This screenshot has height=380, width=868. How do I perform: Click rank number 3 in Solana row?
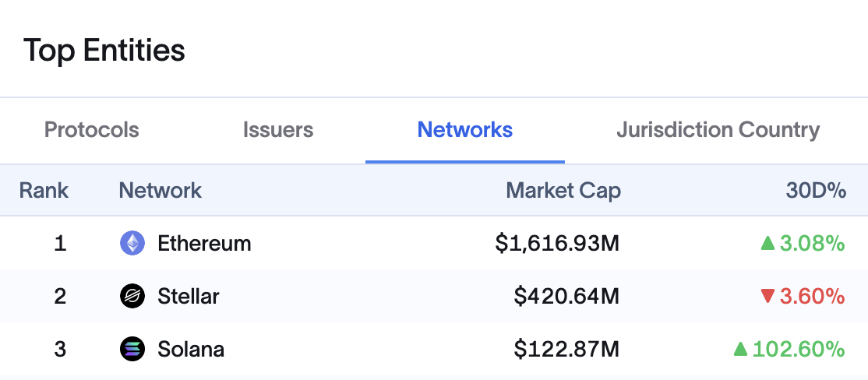pos(60,350)
